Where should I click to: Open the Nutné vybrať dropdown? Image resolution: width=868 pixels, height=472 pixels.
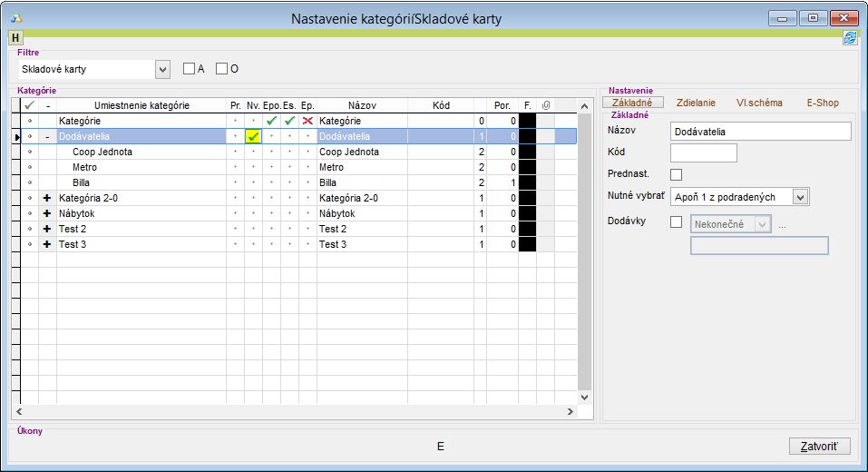click(x=799, y=197)
